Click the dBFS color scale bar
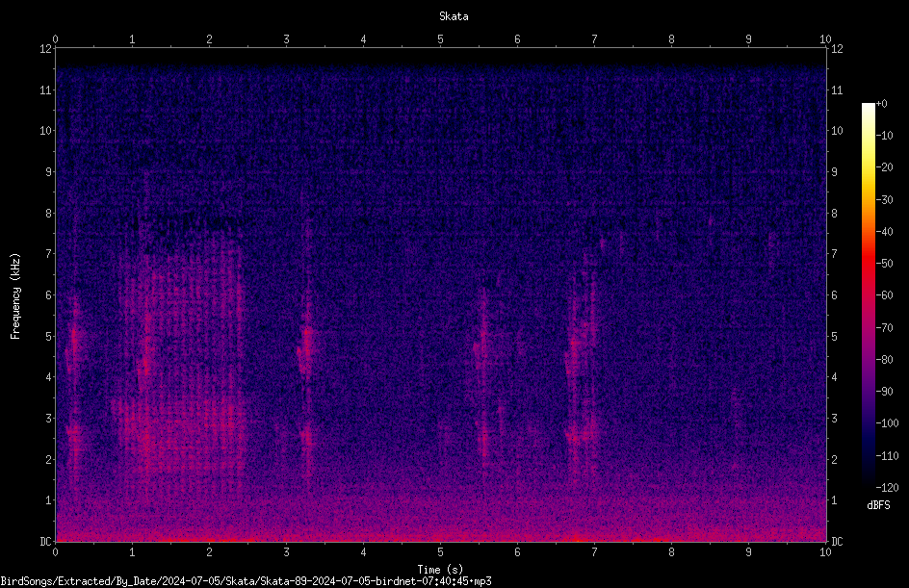Image resolution: width=909 pixels, height=588 pixels. point(869,295)
